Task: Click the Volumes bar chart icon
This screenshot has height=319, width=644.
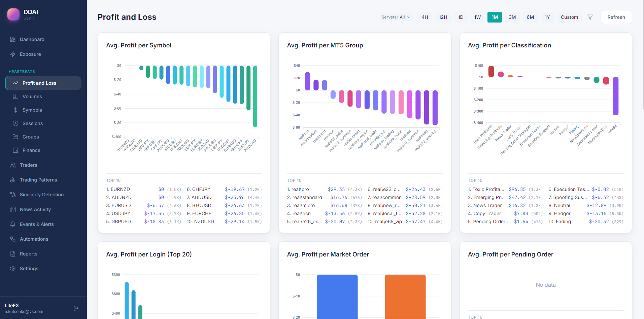Action: coord(15,96)
